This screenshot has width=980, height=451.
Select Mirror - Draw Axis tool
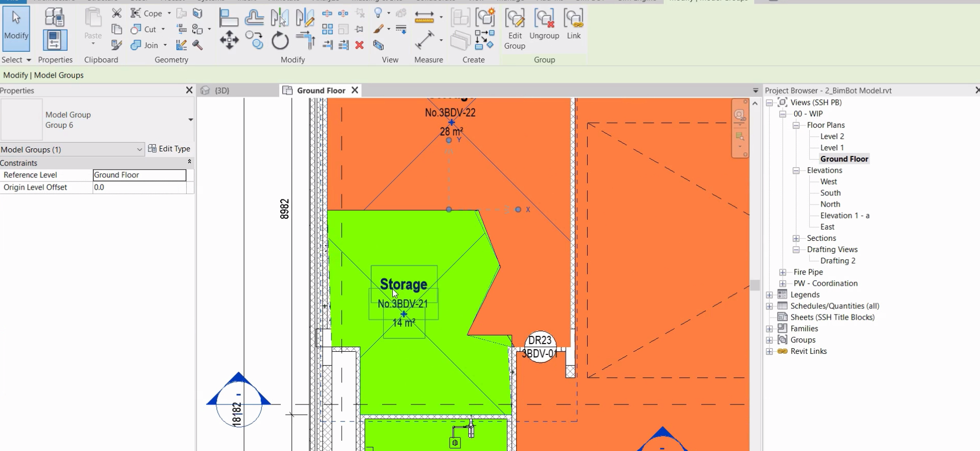[x=305, y=18]
